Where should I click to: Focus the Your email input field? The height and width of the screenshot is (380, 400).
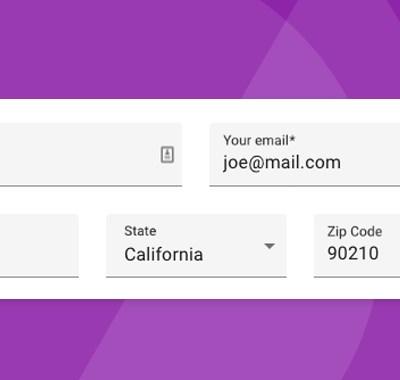305,155
